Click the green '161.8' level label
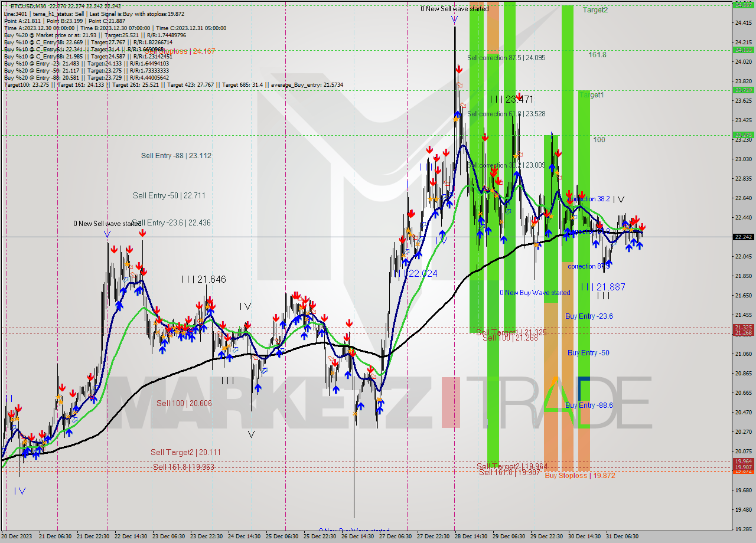 (x=598, y=54)
